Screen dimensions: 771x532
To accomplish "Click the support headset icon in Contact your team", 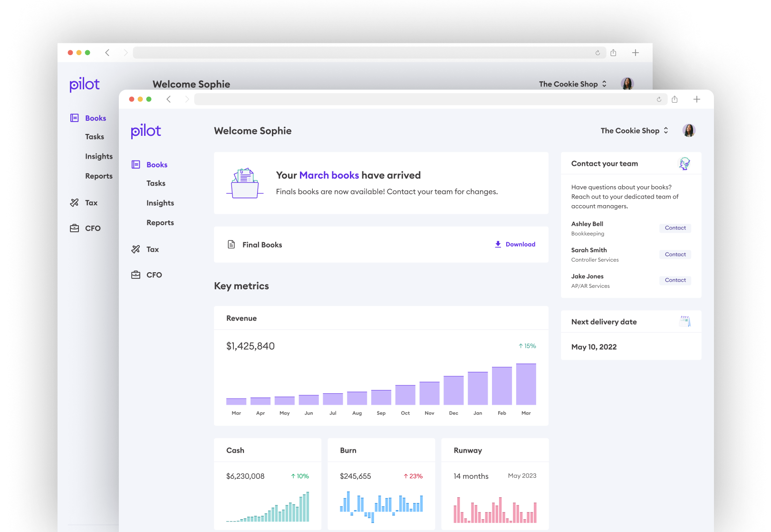I will coord(684,163).
